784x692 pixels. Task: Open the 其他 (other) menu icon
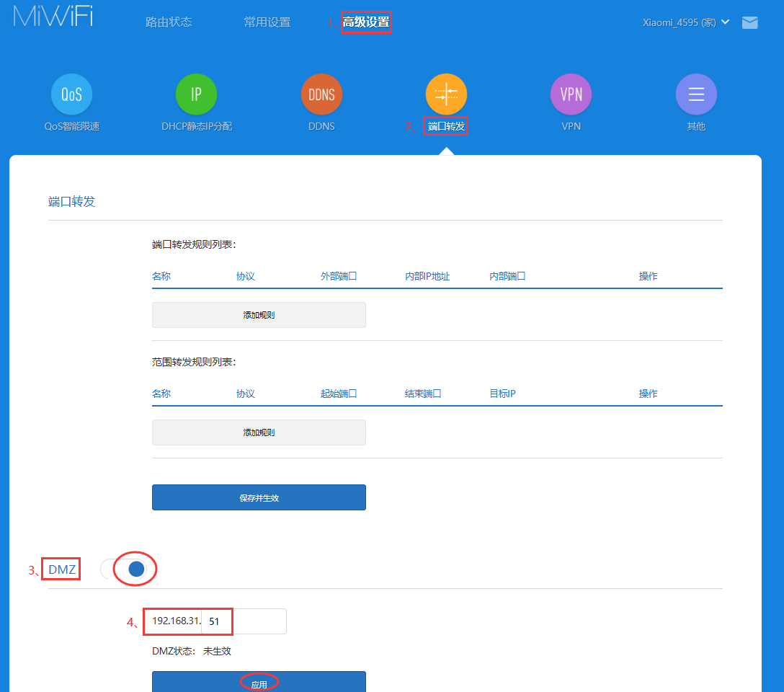[x=695, y=94]
